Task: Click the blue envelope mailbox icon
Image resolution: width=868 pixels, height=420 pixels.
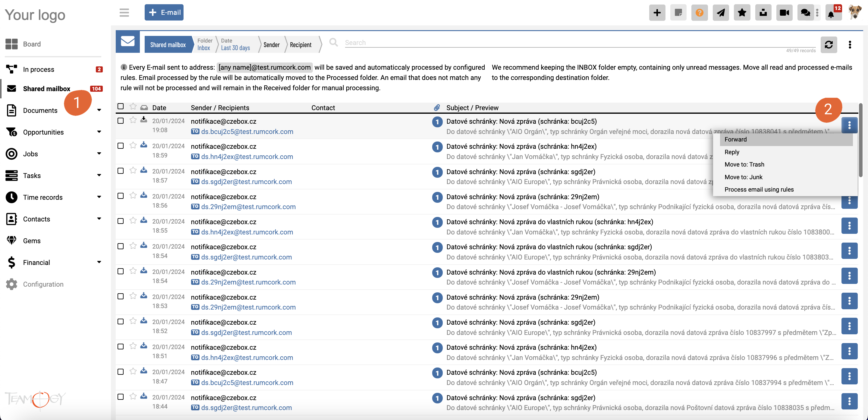Action: [x=128, y=42]
